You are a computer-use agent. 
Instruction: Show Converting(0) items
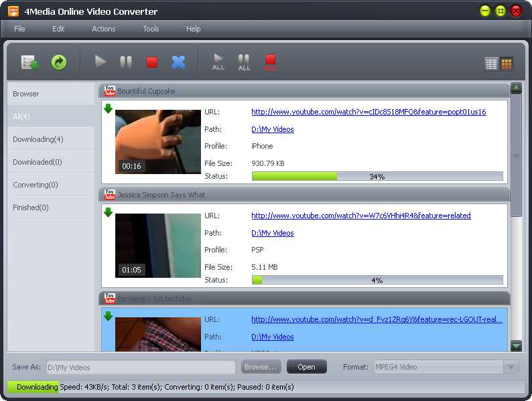coord(51,184)
